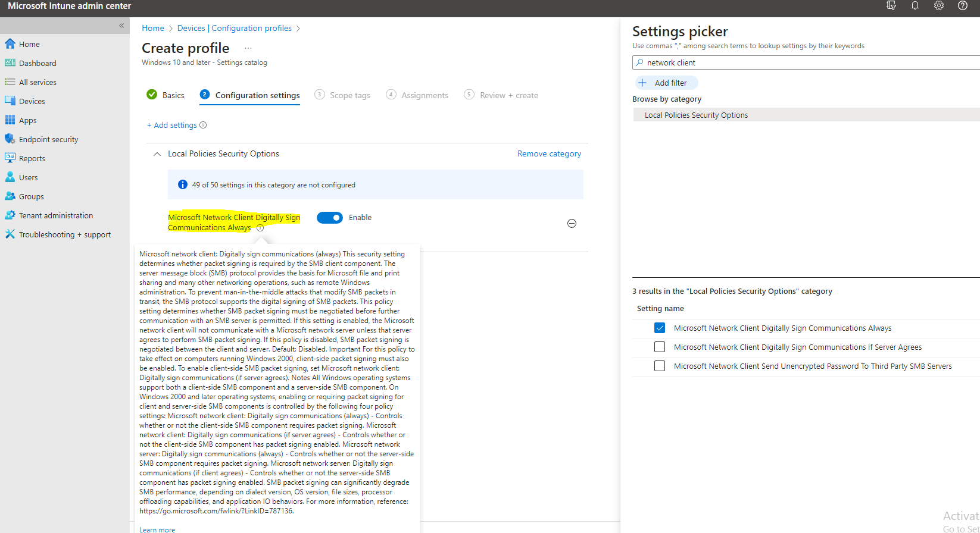Image resolution: width=980 pixels, height=533 pixels.
Task: Collapse the left navigation sidebar
Action: click(121, 26)
